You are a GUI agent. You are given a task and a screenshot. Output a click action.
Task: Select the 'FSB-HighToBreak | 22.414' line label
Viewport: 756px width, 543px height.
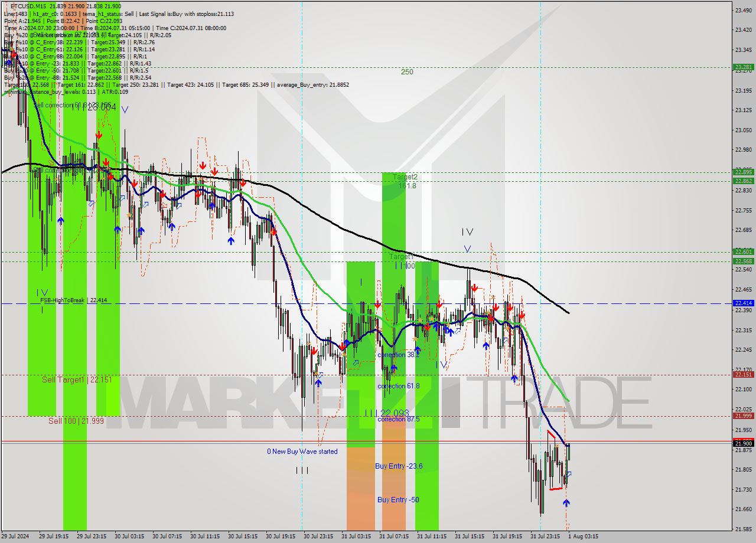click(74, 300)
